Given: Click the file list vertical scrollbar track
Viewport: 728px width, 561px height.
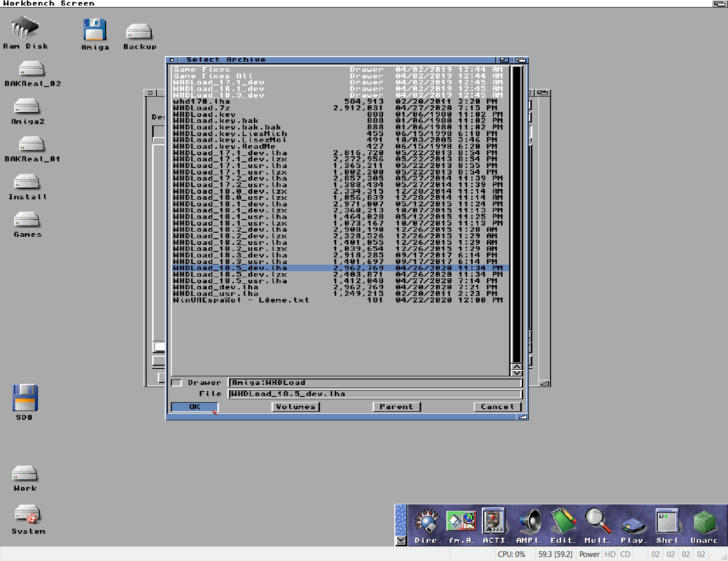Looking at the screenshot, I should coord(517,214).
